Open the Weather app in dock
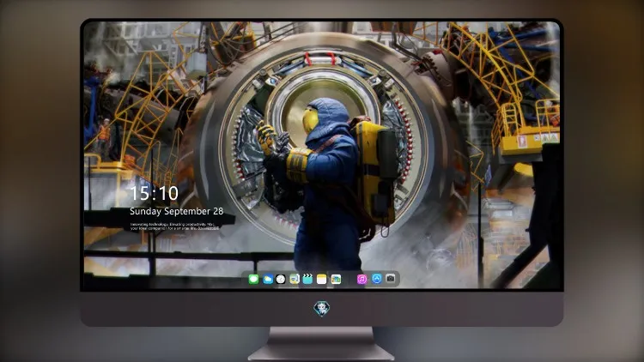Image resolution: width=644 pixels, height=362 pixels. pos(267,280)
